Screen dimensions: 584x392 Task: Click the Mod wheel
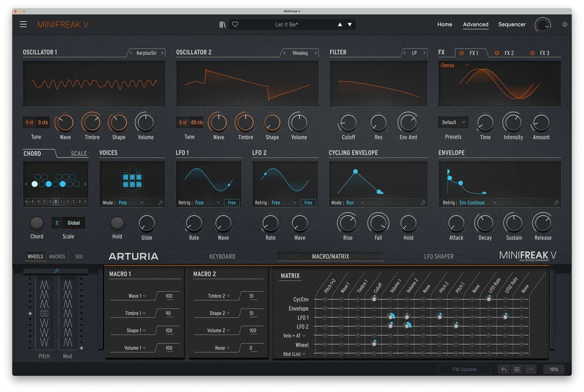67,313
